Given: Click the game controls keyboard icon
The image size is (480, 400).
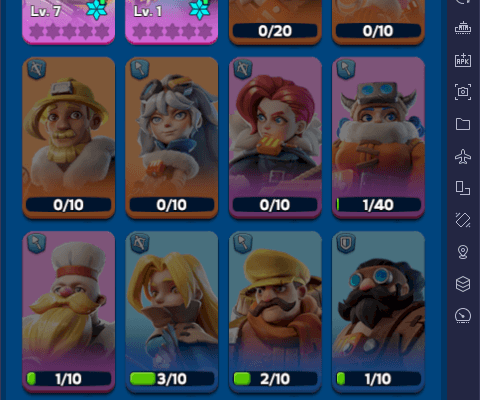Looking at the screenshot, I should (463, 29).
